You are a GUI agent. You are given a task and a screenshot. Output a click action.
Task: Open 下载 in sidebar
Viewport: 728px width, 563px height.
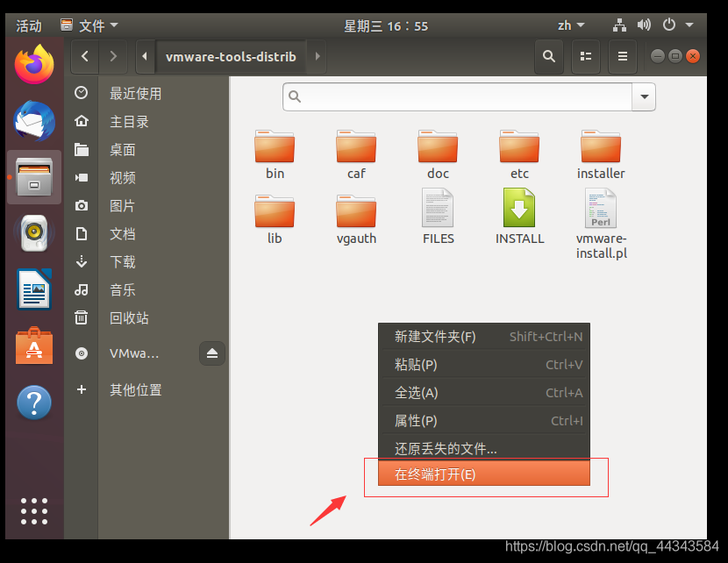146,262
